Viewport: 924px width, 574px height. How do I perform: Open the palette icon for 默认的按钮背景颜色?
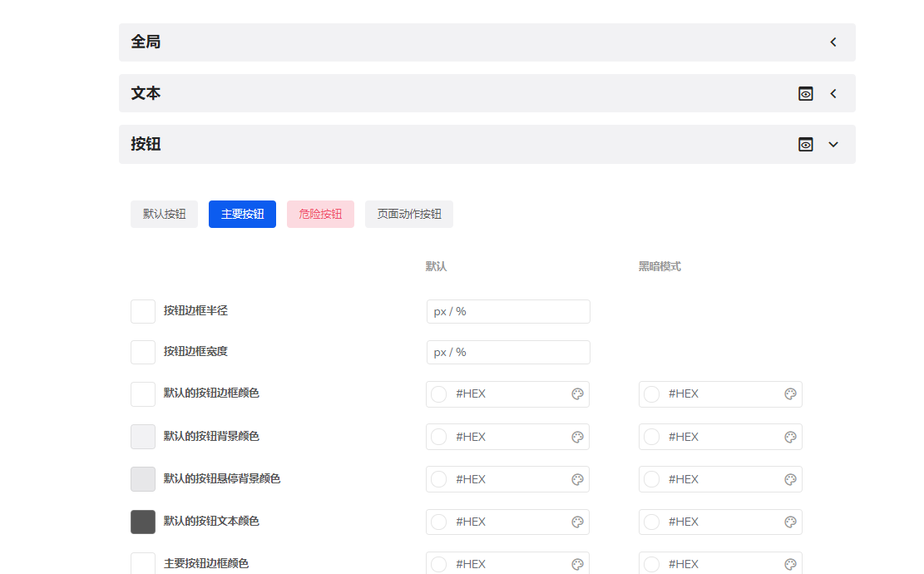coord(577,436)
